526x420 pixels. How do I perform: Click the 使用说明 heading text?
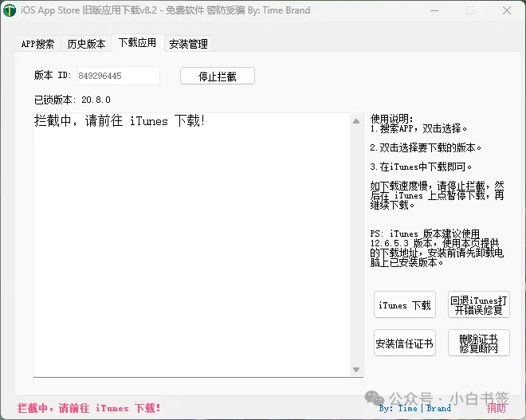pos(391,119)
